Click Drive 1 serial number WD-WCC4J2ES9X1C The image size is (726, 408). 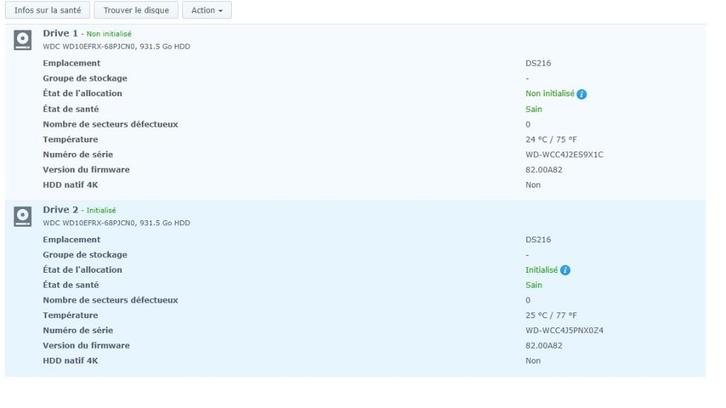[564, 155]
